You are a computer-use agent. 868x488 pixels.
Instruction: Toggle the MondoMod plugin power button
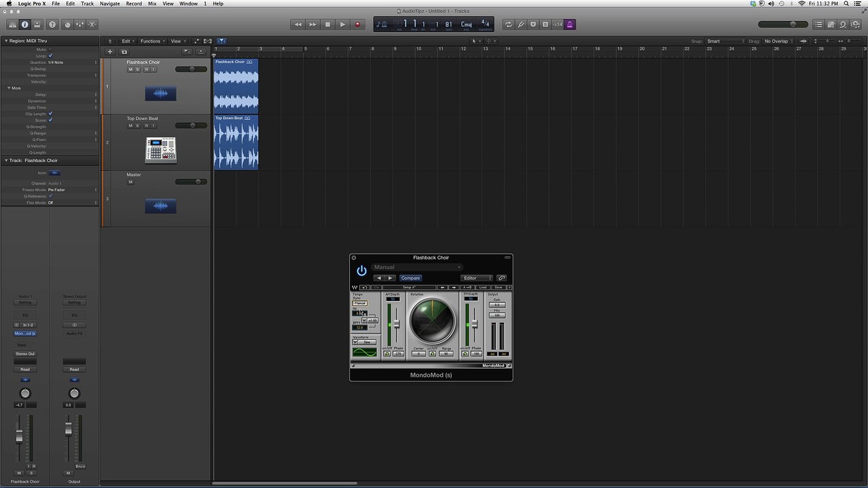click(361, 270)
